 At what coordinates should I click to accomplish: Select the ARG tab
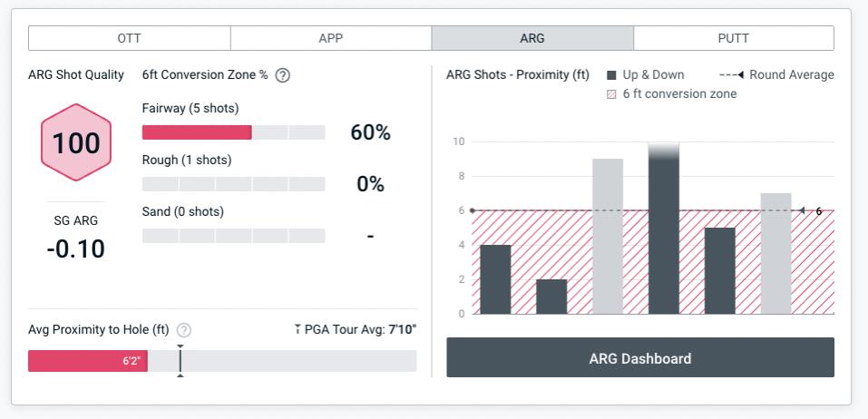pyautogui.click(x=532, y=38)
